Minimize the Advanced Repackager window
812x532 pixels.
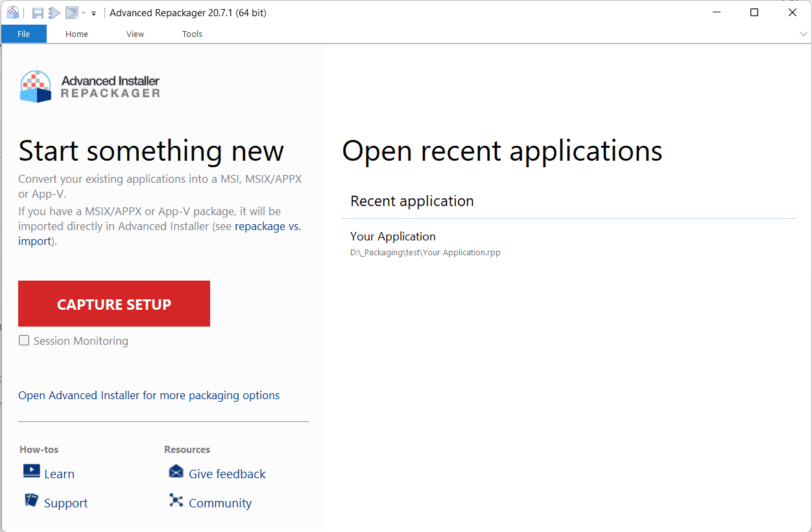tap(716, 12)
